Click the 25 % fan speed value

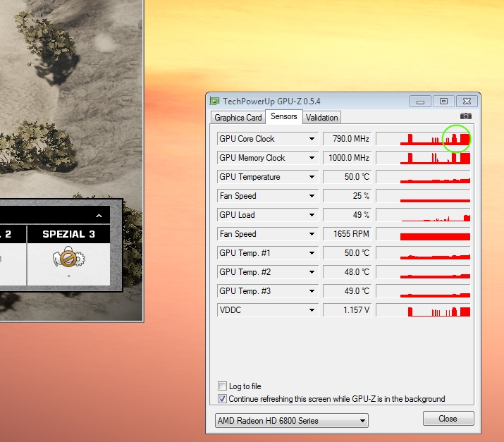[348, 196]
